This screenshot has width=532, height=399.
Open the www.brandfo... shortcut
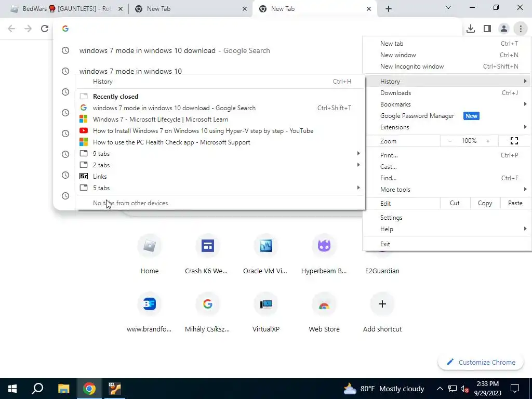click(x=149, y=312)
